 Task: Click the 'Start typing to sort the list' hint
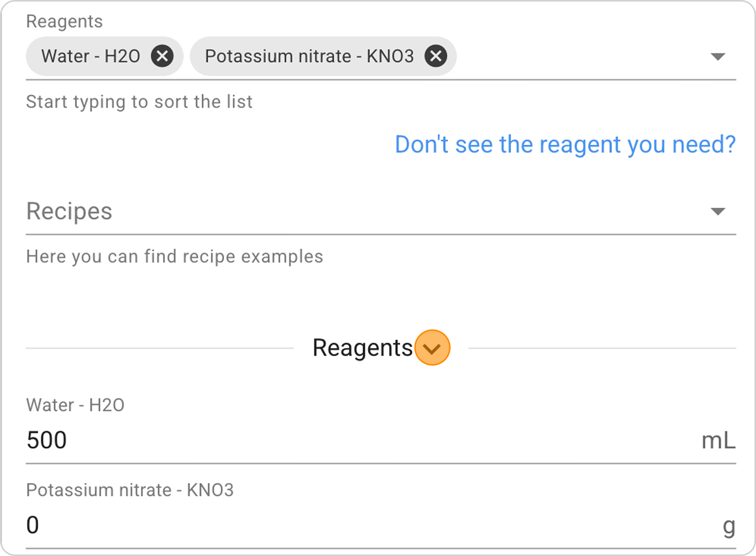(x=139, y=102)
